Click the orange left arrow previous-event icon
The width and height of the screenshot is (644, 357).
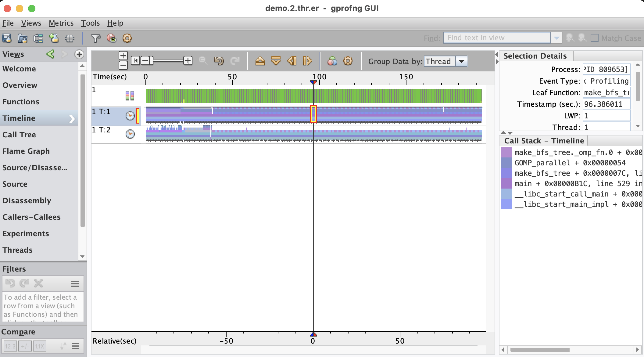292,61
